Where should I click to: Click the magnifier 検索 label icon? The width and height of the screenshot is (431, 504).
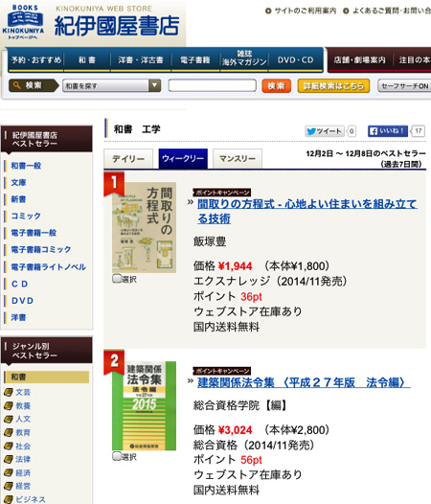click(x=34, y=85)
